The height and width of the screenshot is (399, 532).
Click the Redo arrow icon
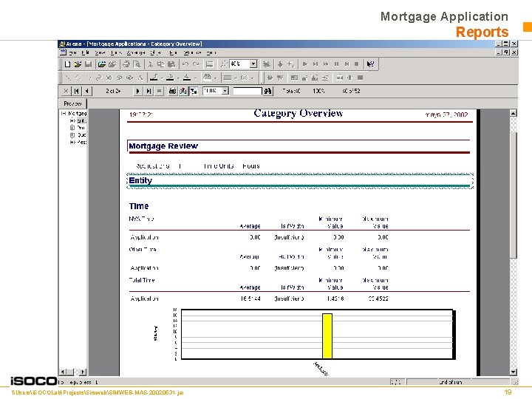196,64
